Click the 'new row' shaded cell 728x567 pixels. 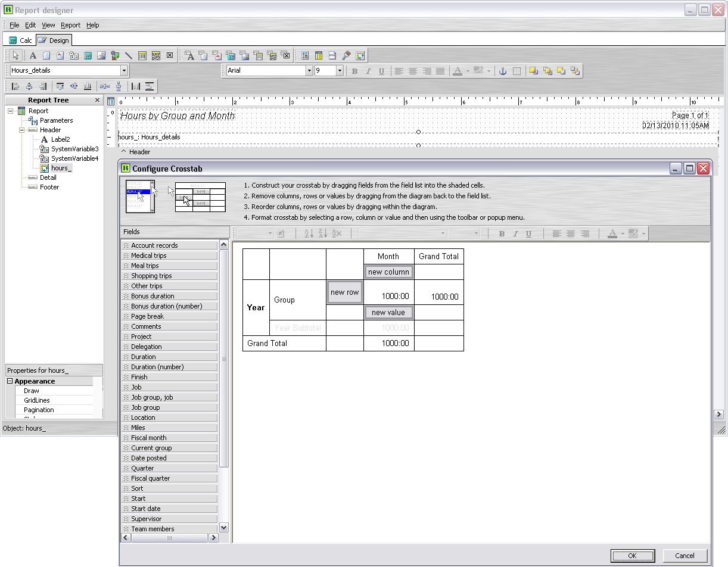(345, 292)
